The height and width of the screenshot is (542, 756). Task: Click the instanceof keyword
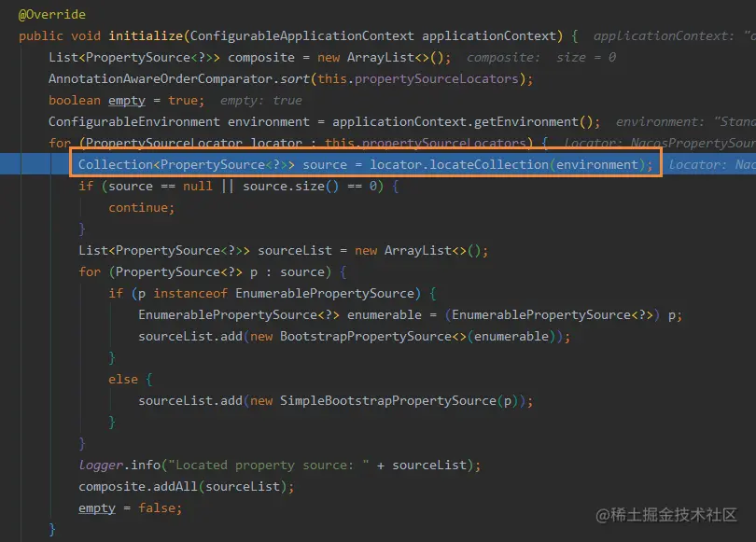pyautogui.click(x=190, y=294)
